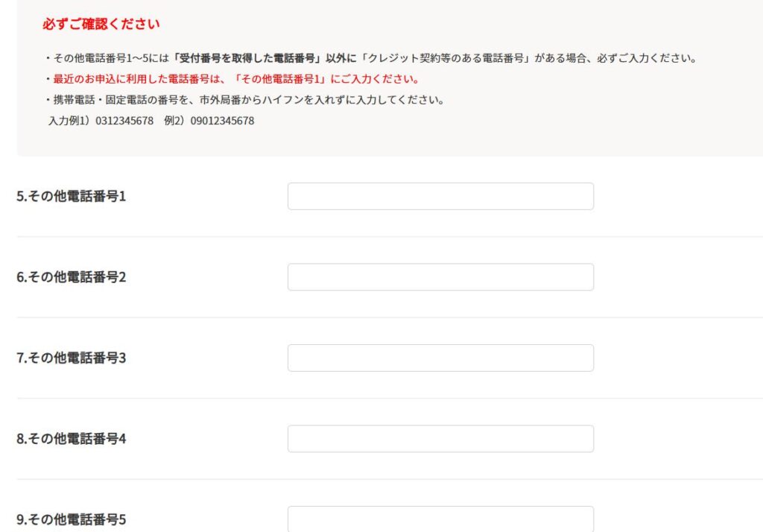This screenshot has height=532, width=763.
Task: Click the label 7.その他電話番号3
Action: pyautogui.click(x=71, y=358)
